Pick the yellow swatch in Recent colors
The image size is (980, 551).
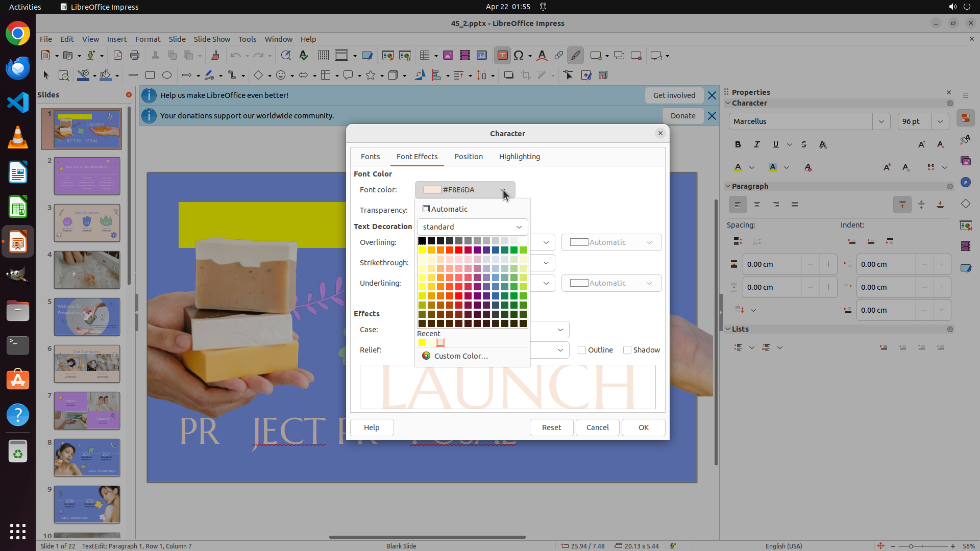coord(422,342)
